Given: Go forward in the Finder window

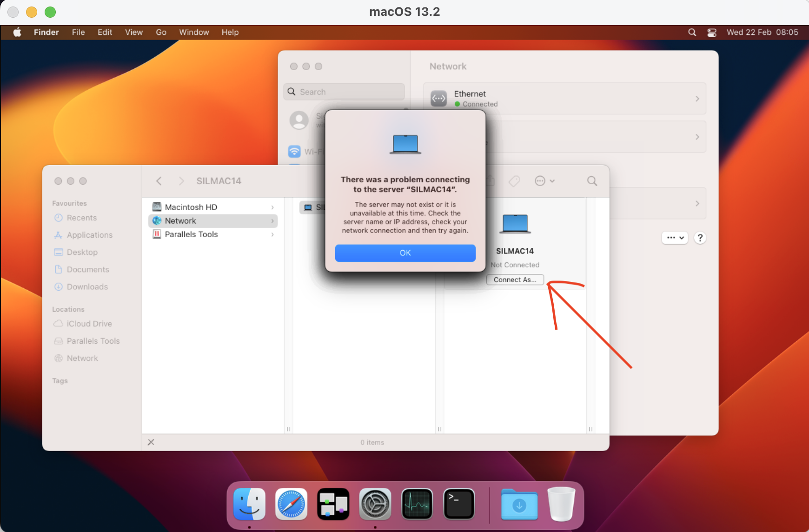Looking at the screenshot, I should point(181,181).
